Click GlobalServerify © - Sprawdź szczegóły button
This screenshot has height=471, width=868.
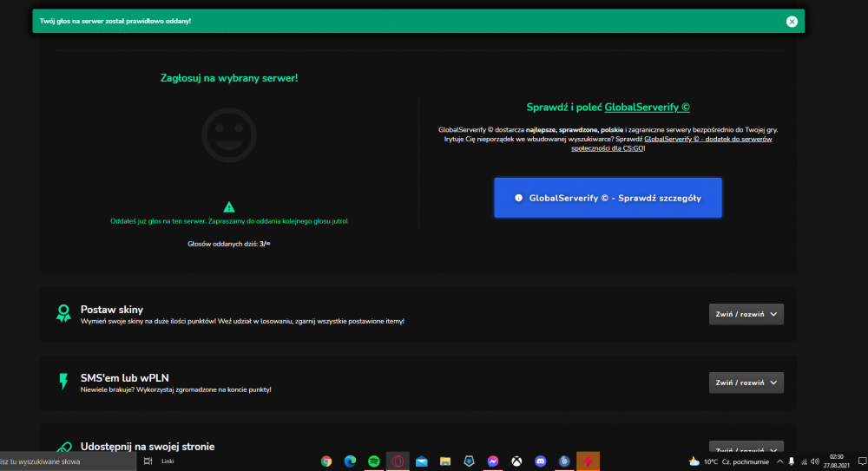click(608, 198)
